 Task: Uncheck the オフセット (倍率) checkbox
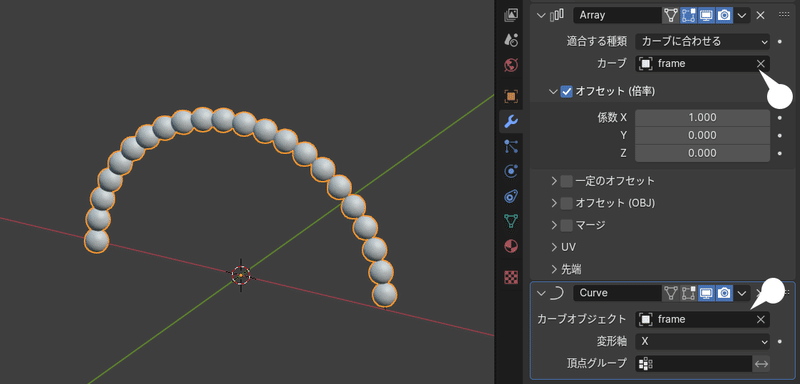point(566,91)
